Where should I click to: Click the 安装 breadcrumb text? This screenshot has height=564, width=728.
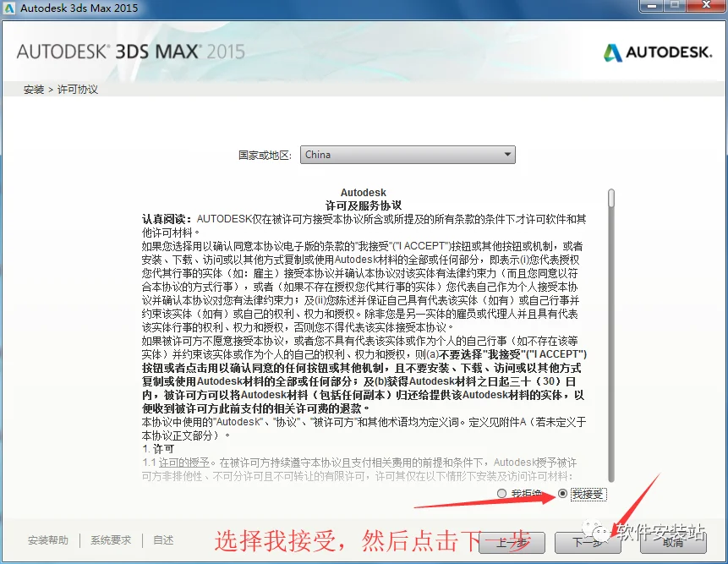[34, 90]
